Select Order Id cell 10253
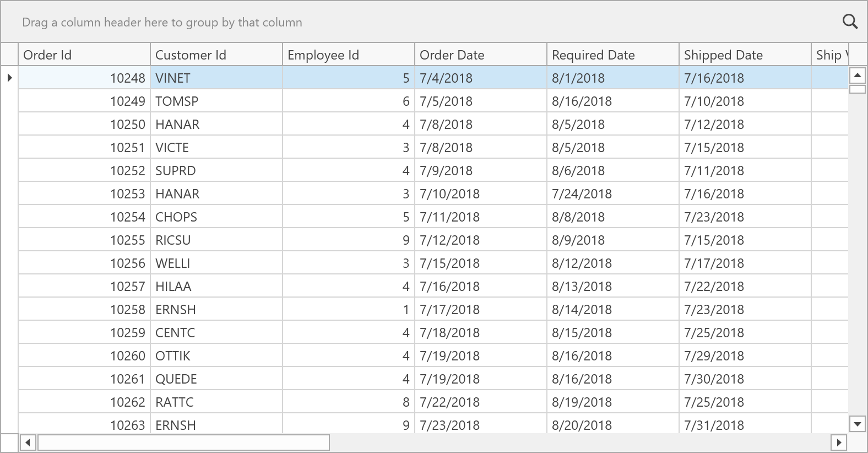Image resolution: width=868 pixels, height=453 pixels. [x=84, y=193]
